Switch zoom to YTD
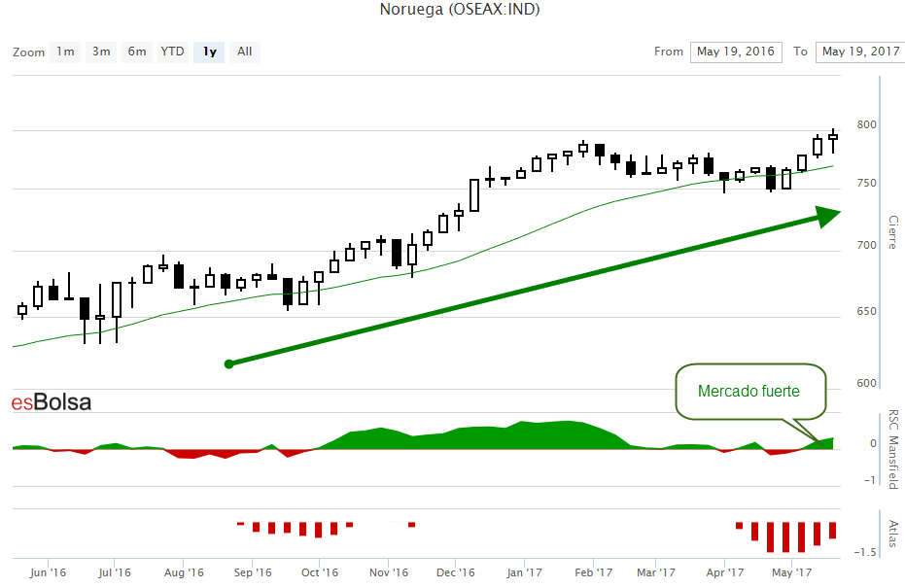 point(173,52)
